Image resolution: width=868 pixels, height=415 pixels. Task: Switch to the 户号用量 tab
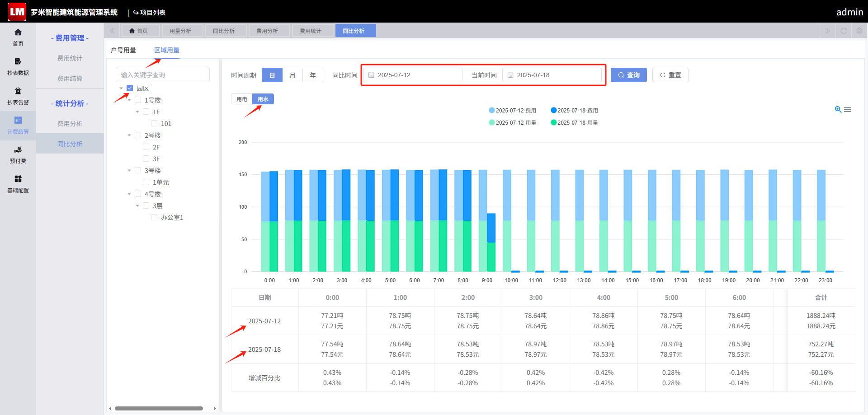[123, 50]
